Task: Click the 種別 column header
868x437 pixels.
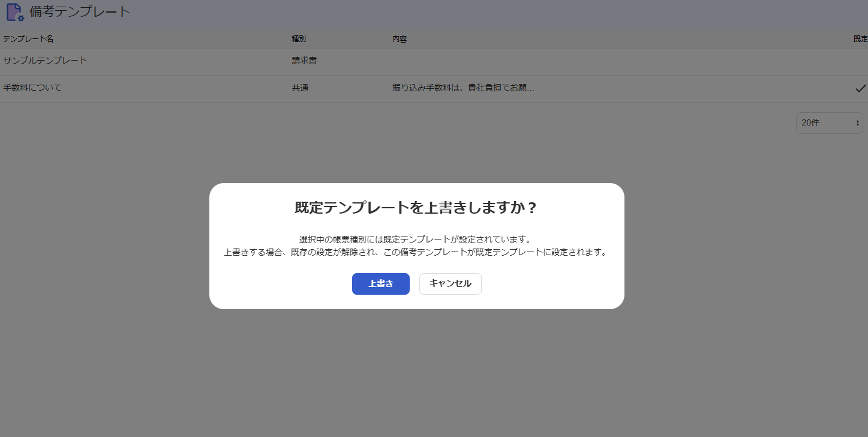Action: tap(299, 38)
